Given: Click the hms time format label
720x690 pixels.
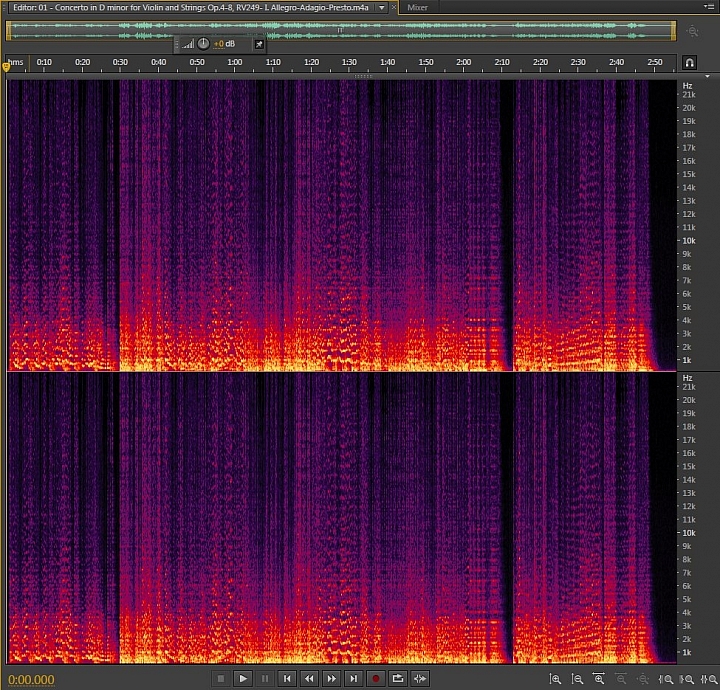Looking at the screenshot, I should coord(16,62).
